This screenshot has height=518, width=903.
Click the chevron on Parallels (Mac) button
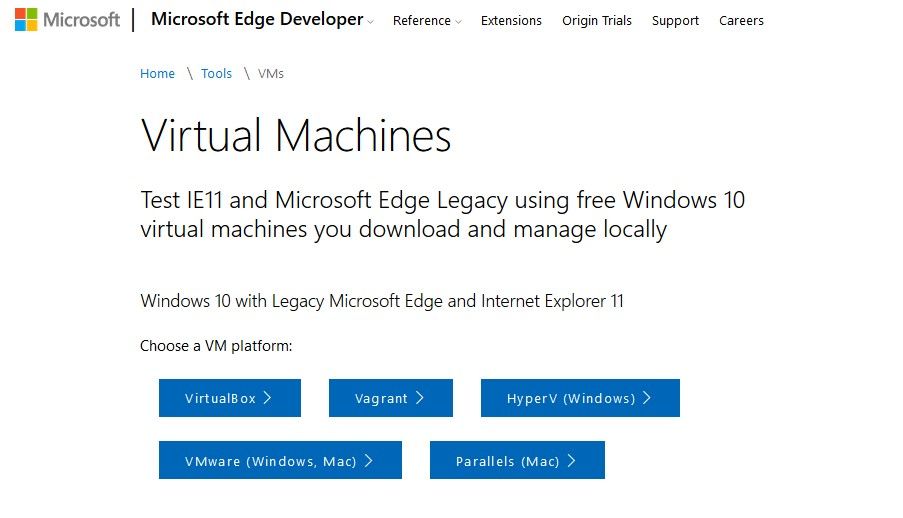(x=571, y=460)
